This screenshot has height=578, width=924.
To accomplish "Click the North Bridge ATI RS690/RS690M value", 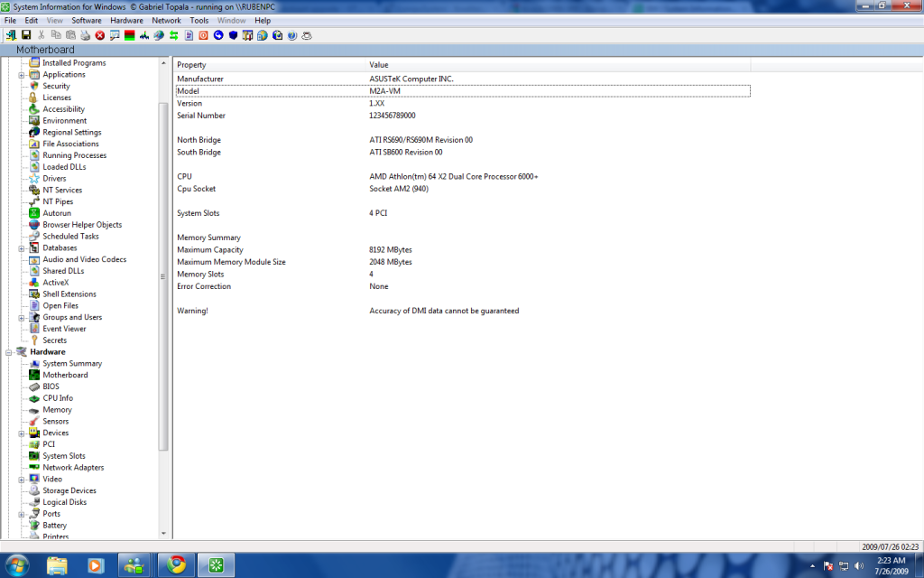I will 420,140.
